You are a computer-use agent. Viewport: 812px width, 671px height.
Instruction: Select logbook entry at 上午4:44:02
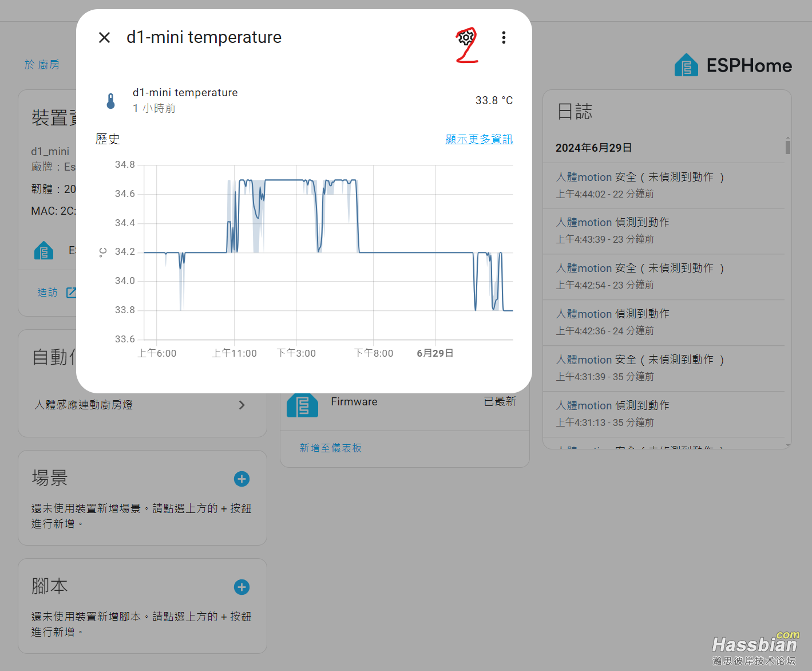click(x=664, y=185)
